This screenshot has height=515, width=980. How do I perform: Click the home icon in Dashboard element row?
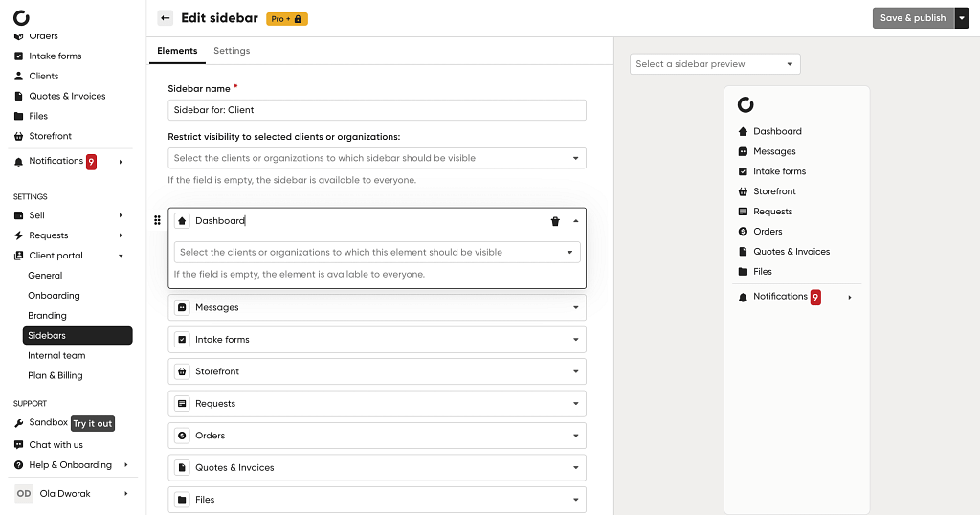pos(182,220)
